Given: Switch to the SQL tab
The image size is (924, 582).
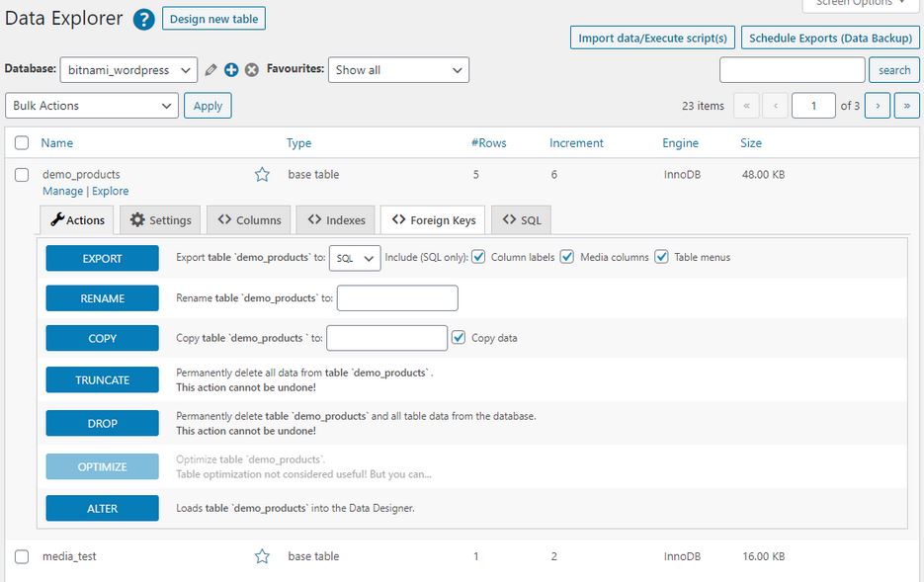Looking at the screenshot, I should [x=522, y=220].
